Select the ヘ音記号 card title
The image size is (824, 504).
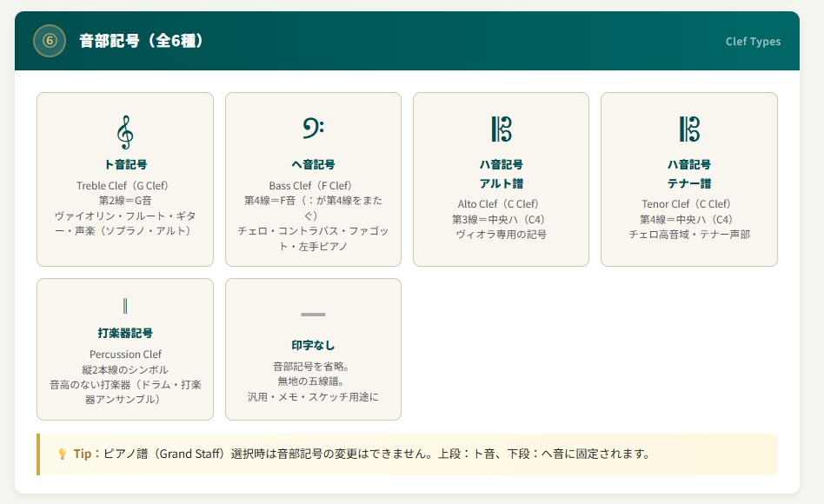click(313, 164)
